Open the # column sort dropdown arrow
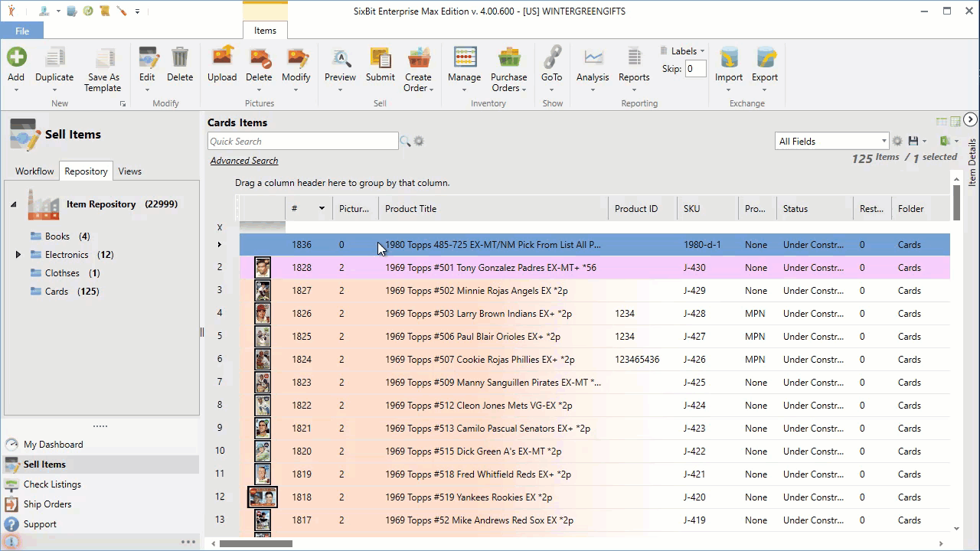The height and width of the screenshot is (551, 980). (322, 209)
